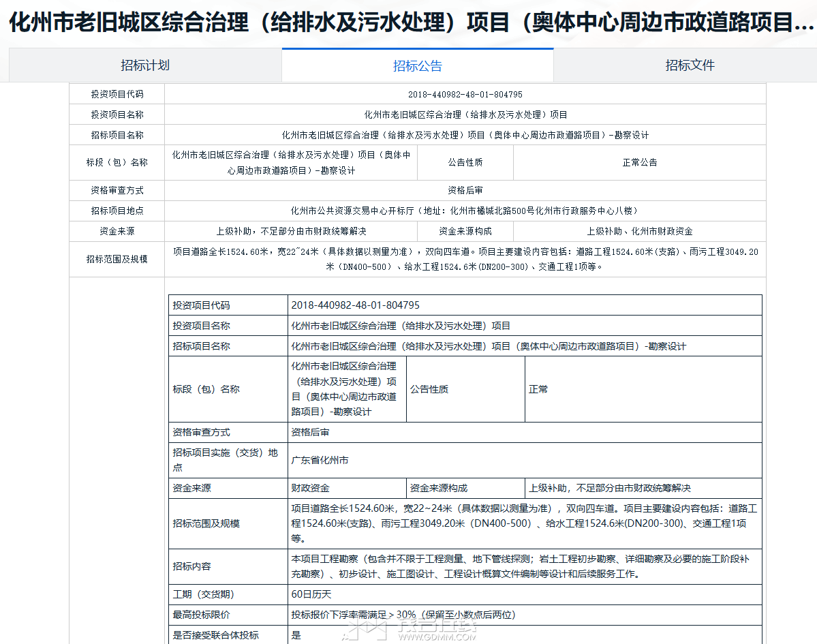Click the page title heading 化州市老旧城区综合治理

[409, 22]
